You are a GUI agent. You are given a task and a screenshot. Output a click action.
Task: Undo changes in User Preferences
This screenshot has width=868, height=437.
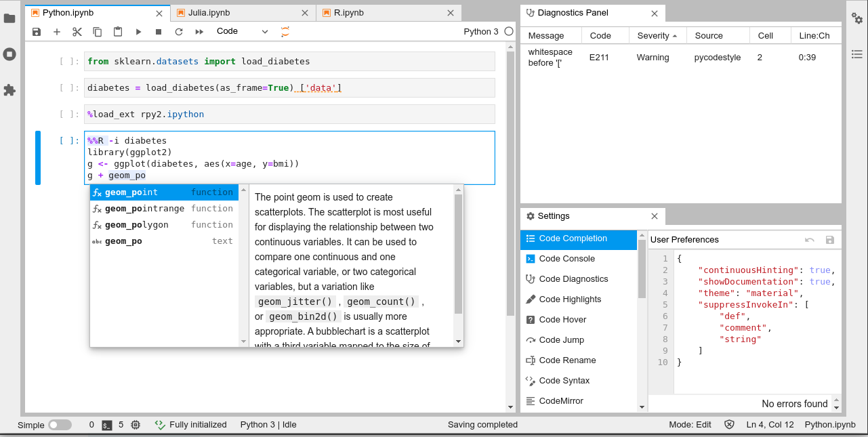tap(810, 240)
